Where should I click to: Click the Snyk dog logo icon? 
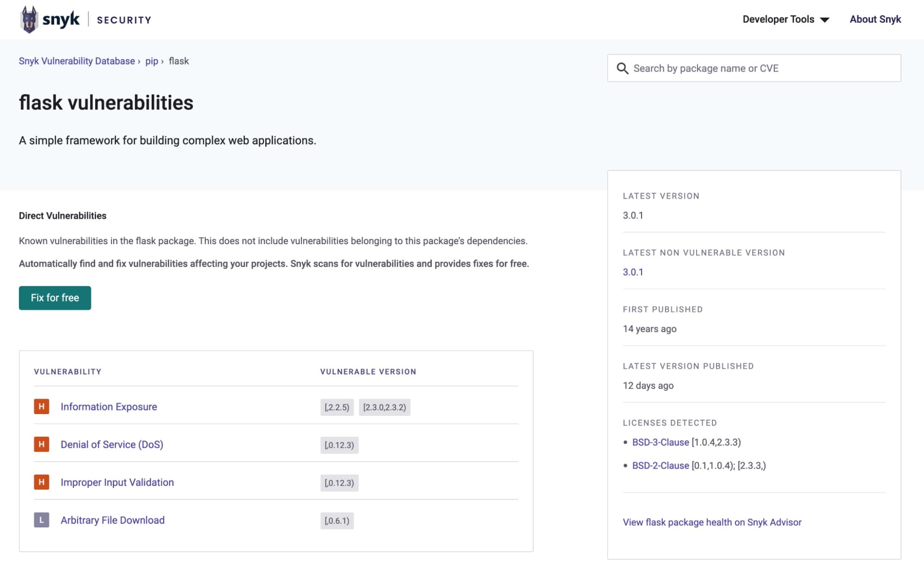[x=29, y=19]
